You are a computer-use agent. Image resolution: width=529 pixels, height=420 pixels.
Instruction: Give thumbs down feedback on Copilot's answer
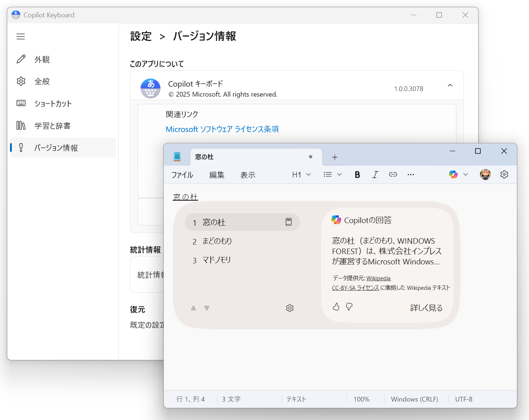(x=349, y=306)
